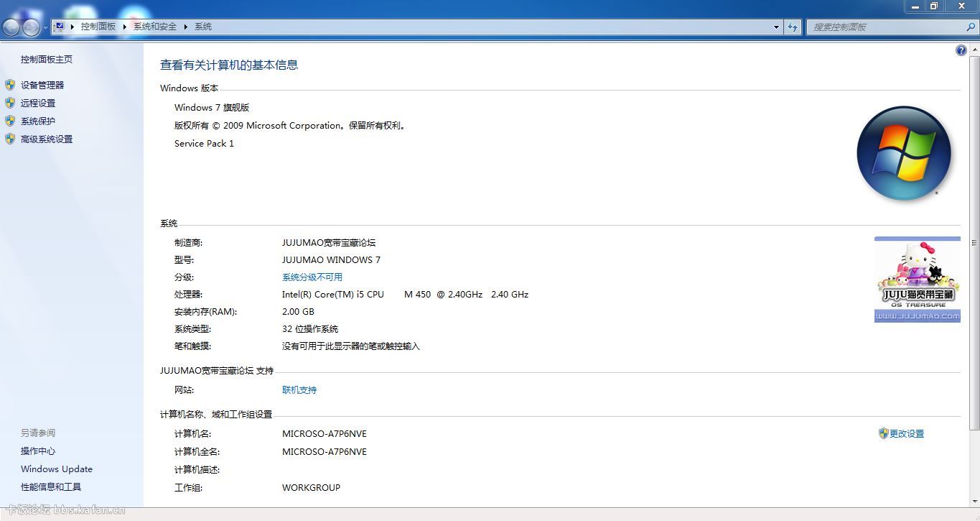Click shield icon next to 设备管理器
This screenshot has width=980, height=521.
click(x=10, y=85)
